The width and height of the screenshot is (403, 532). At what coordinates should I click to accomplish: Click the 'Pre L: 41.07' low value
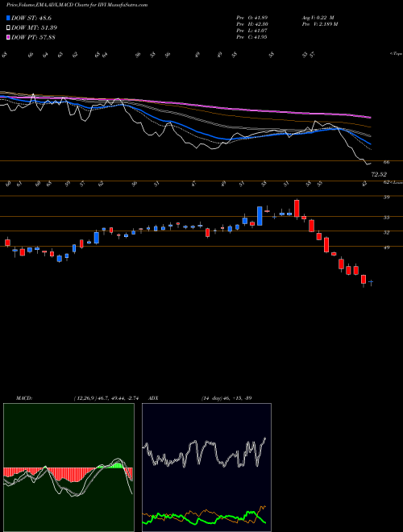pos(252,31)
